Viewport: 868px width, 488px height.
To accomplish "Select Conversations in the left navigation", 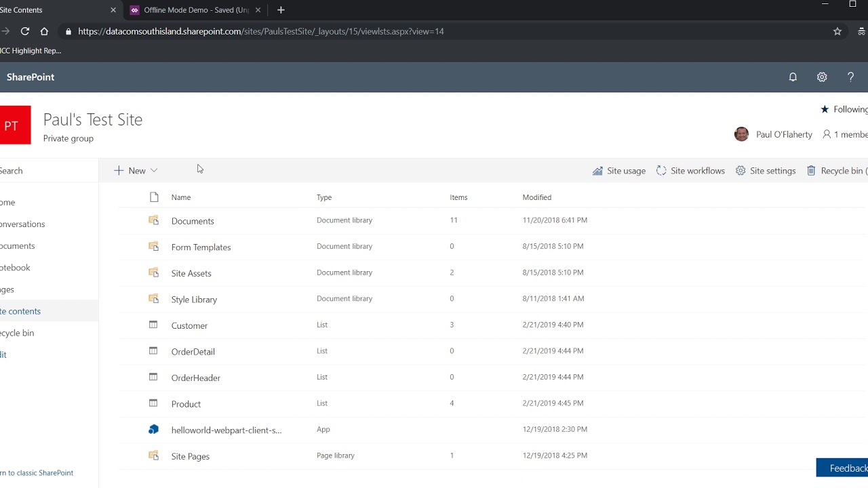I will 22,224.
